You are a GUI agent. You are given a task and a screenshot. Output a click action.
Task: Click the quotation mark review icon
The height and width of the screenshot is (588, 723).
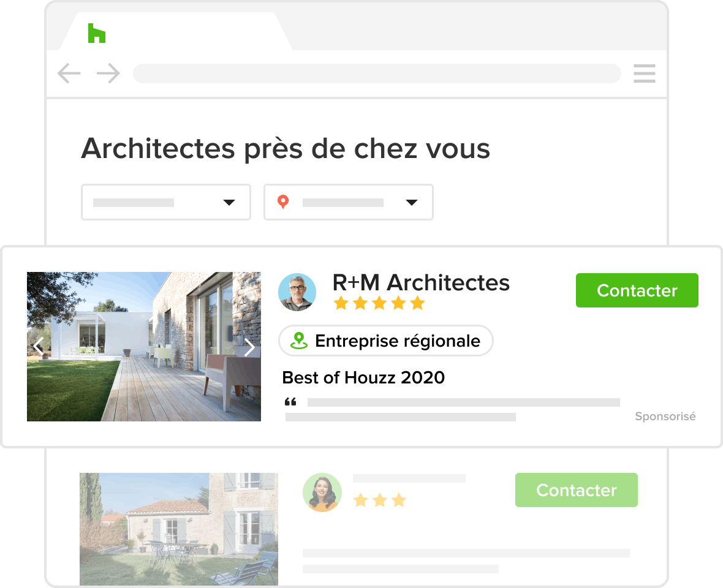pos(290,402)
